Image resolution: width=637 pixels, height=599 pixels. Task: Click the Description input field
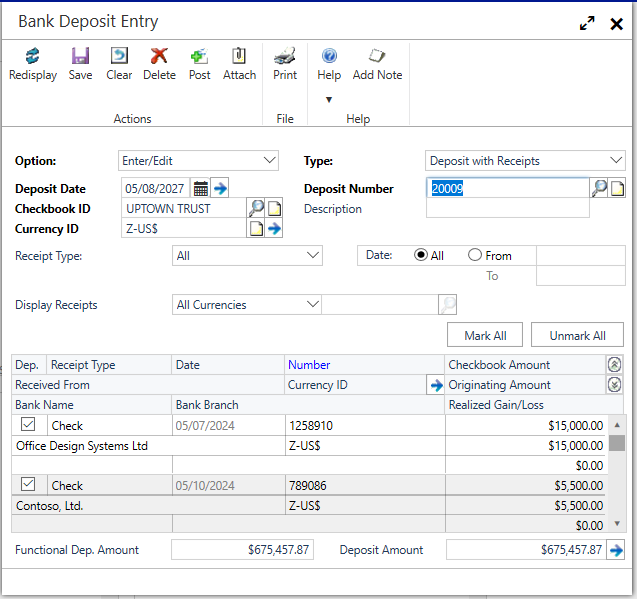pos(507,208)
